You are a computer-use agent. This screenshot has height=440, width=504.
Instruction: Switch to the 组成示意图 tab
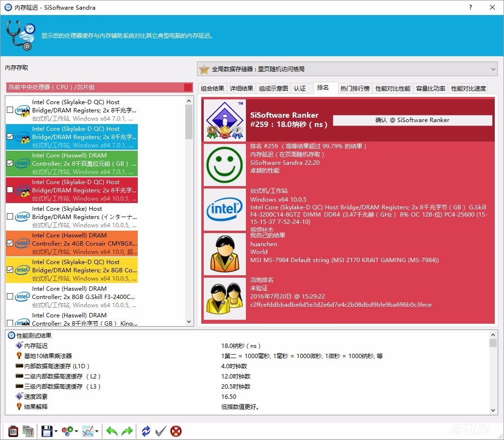pyautogui.click(x=273, y=88)
